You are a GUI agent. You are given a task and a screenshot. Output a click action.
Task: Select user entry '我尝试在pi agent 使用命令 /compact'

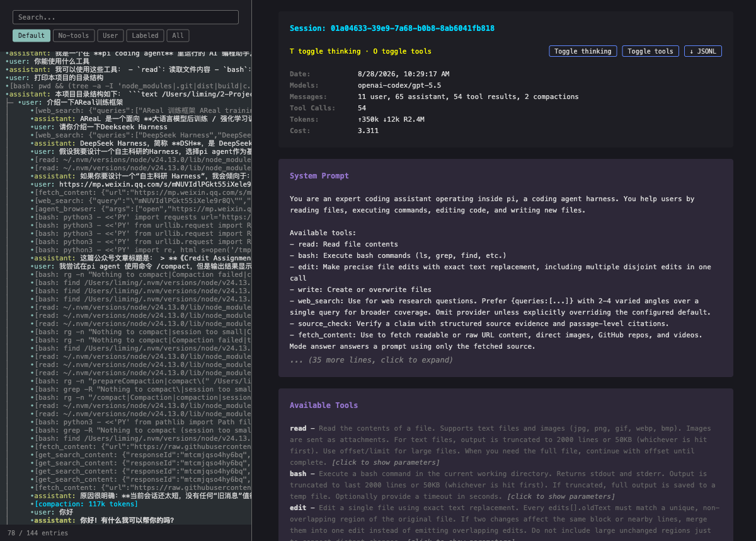[140, 266]
